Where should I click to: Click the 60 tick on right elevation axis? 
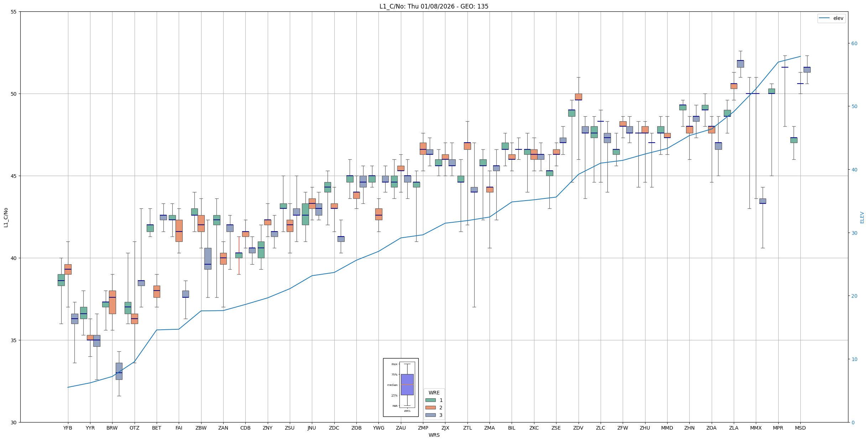pos(854,43)
